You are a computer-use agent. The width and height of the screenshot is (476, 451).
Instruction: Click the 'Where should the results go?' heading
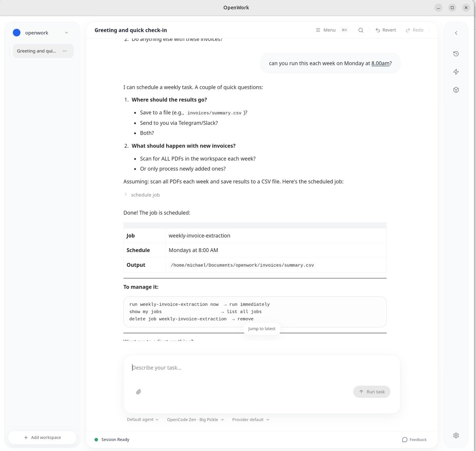tap(169, 100)
